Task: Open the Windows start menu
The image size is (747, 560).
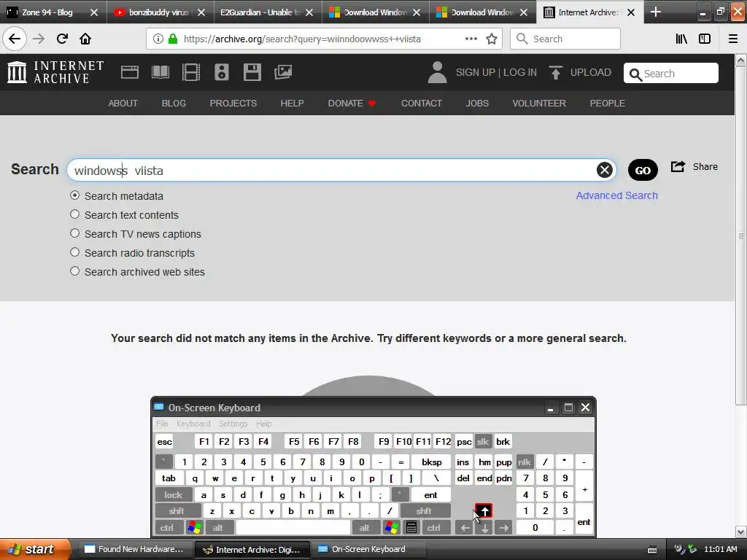Action: [x=34, y=549]
